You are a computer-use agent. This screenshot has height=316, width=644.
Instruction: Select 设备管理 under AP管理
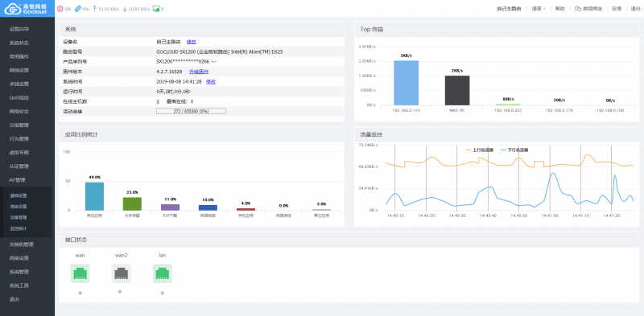(x=19, y=218)
